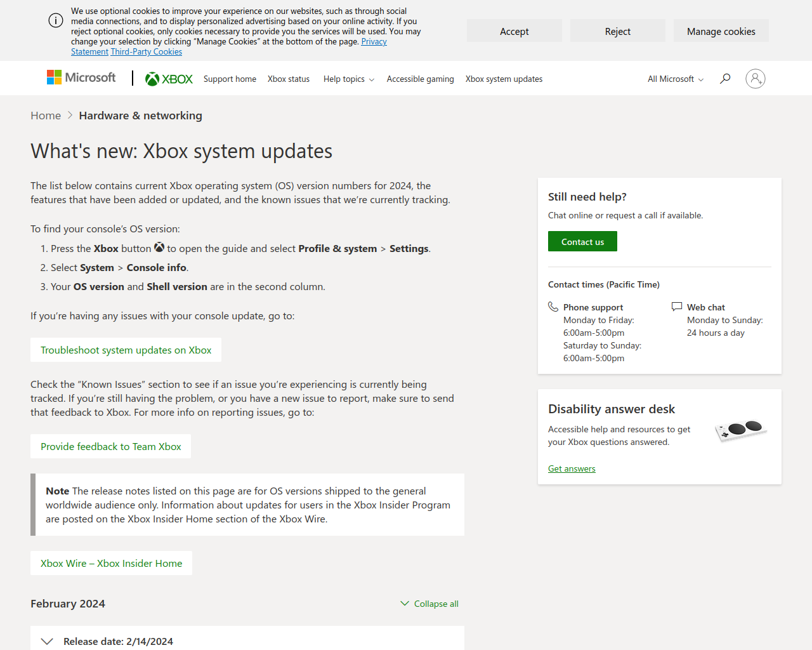Go to Hardware & networking breadcrumb
This screenshot has width=812, height=650.
140,116
